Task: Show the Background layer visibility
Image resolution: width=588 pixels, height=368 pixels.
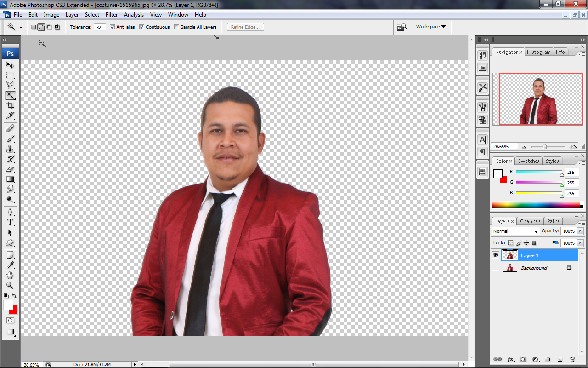Action: coord(495,267)
